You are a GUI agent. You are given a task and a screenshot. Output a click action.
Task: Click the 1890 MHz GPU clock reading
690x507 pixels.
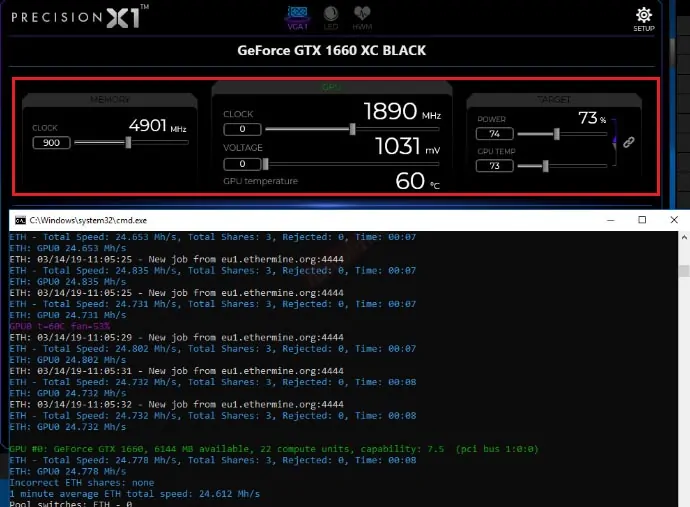tap(402, 111)
